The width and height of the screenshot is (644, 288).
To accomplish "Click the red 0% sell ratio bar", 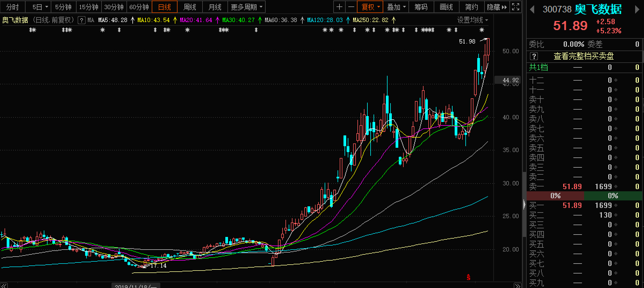I will 555,196.
